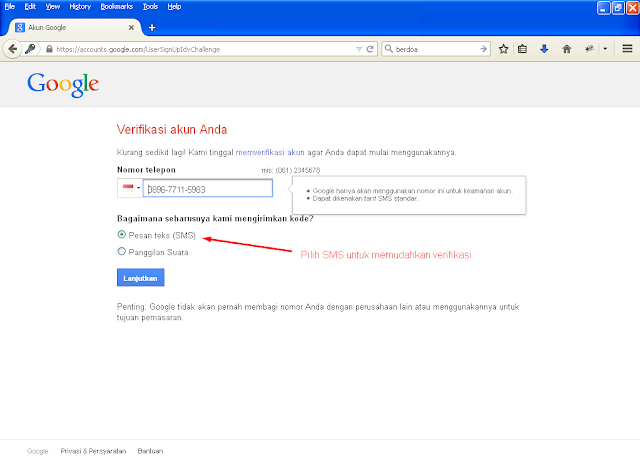
Task: Click the address bar URL field
Action: coord(204,49)
